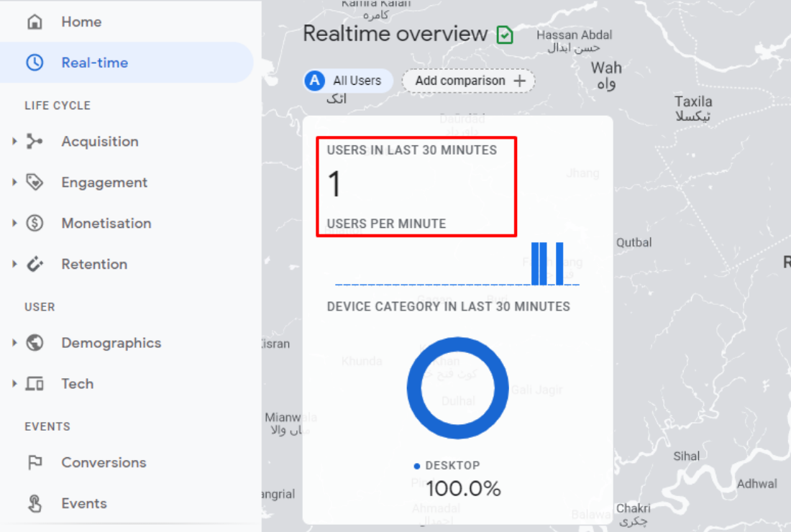Click the Tech devices icon

click(x=35, y=384)
